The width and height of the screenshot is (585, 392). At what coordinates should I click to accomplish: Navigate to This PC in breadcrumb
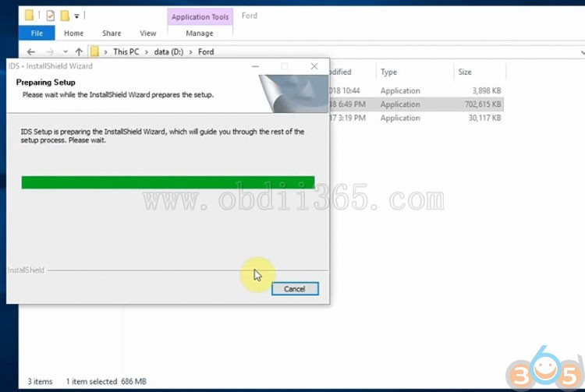click(x=126, y=51)
